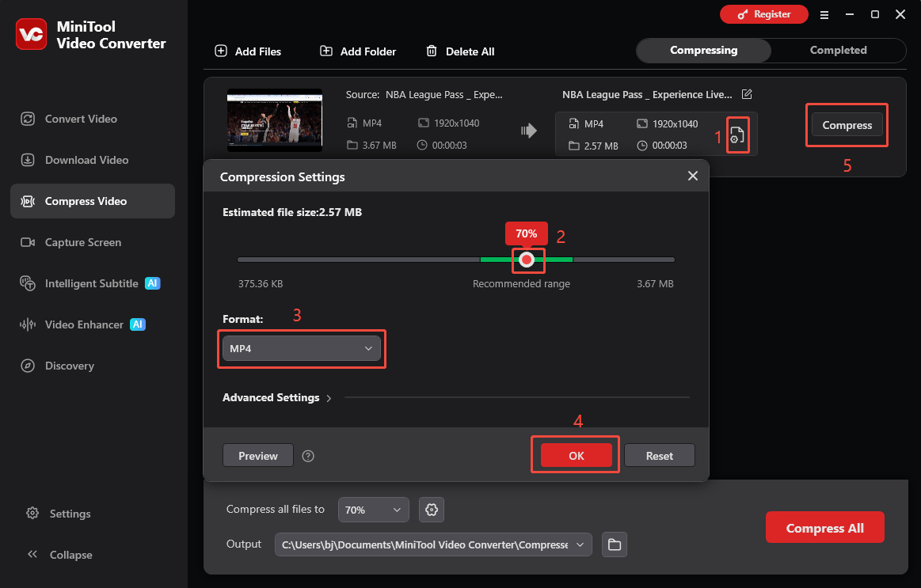Click the Convert Video sidebar icon
The image size is (921, 588).
(28, 119)
